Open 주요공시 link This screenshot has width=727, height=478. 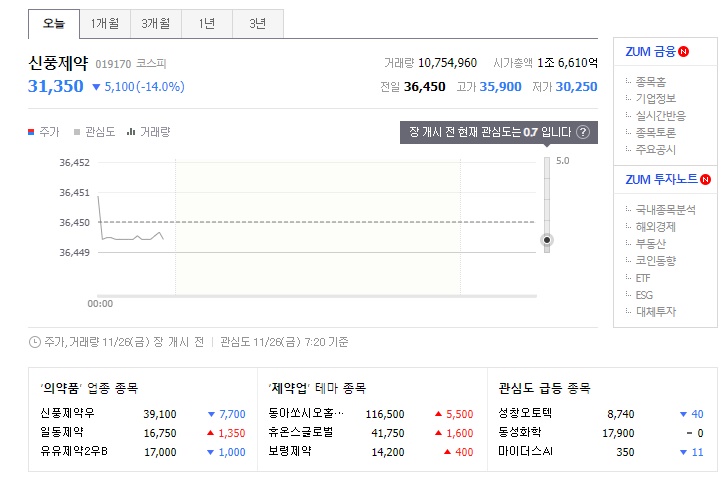pos(656,150)
